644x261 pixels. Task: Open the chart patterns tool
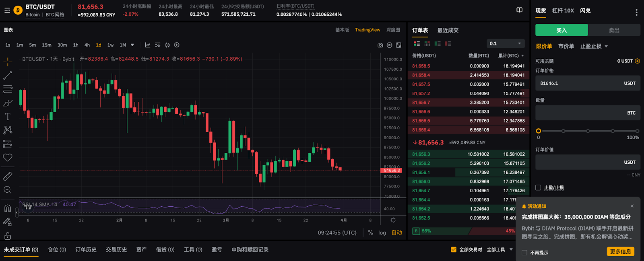click(x=8, y=130)
